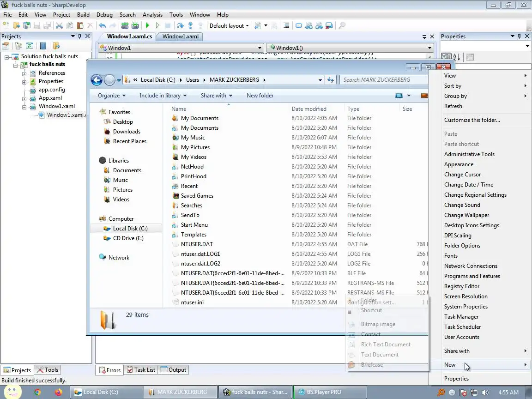
Task: Click the Users segment in the address bar
Action: coord(193,80)
